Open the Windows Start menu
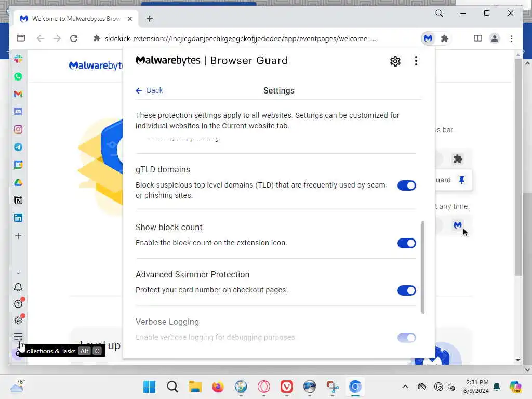Viewport: 532px width, 399px height. pyautogui.click(x=149, y=387)
